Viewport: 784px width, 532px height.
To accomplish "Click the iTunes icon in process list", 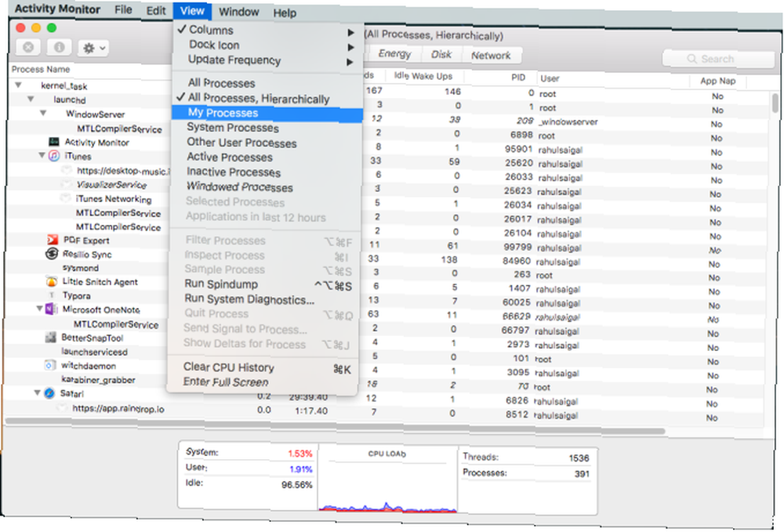I will tap(54, 156).
